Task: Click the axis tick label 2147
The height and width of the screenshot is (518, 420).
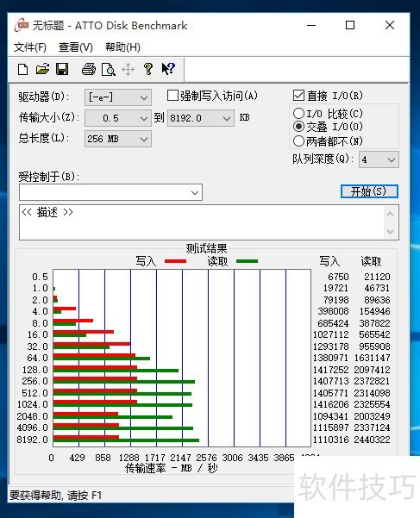Action: click(x=180, y=458)
